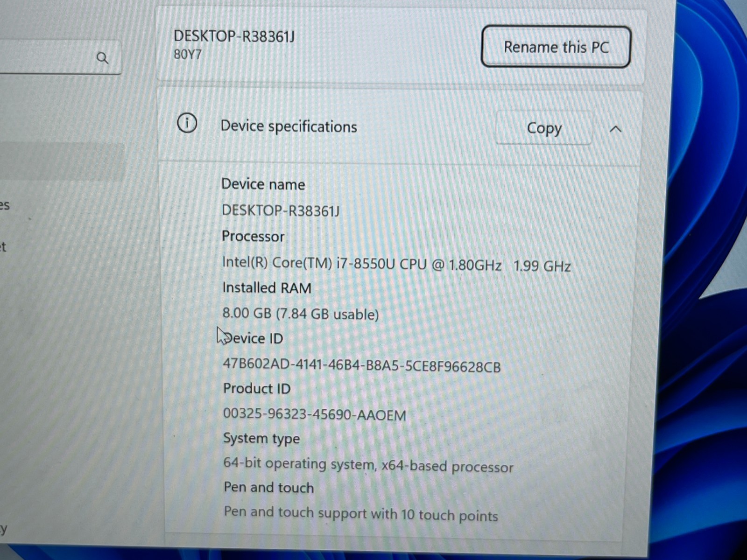747x560 pixels.
Task: Select the Intel Core i7-8550U processor value
Action: pyautogui.click(x=396, y=265)
